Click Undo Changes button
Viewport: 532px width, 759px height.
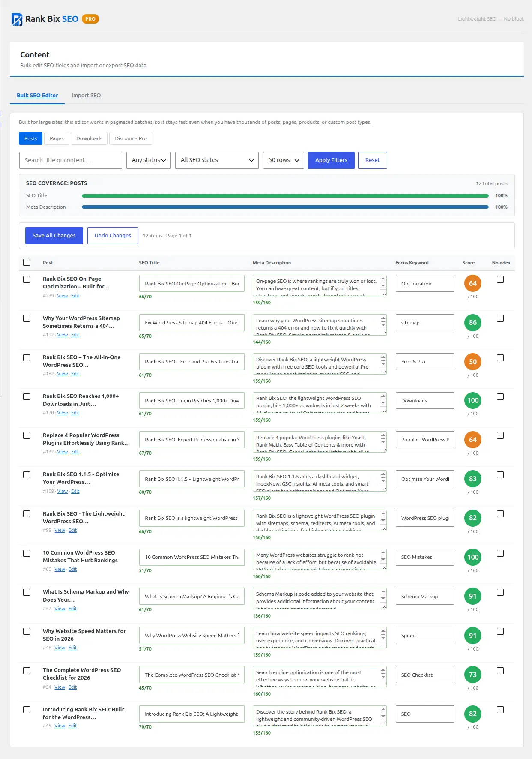(113, 236)
